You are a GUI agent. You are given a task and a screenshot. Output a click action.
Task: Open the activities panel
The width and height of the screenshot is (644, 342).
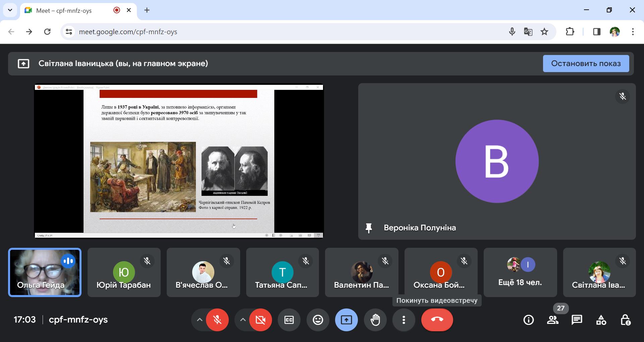coord(601,320)
